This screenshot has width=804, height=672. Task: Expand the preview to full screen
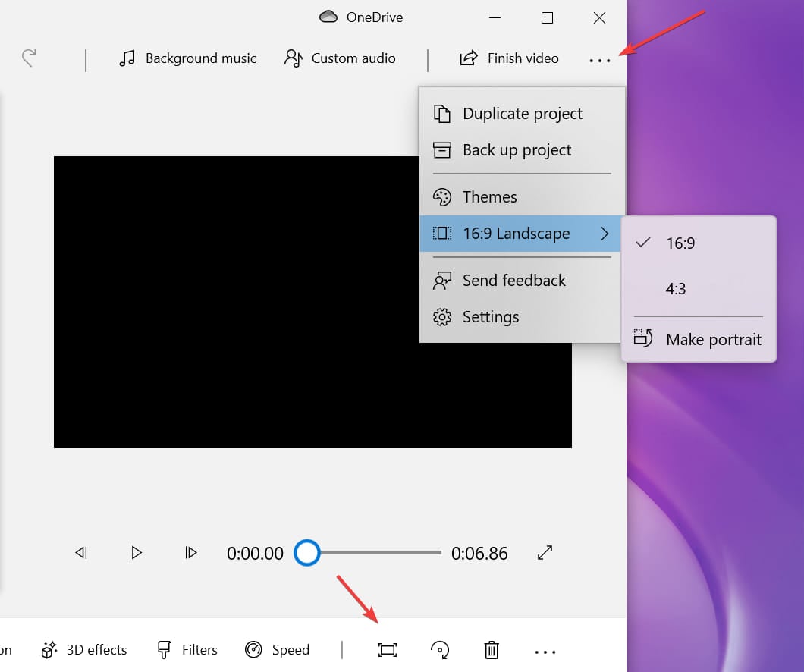[x=545, y=553]
